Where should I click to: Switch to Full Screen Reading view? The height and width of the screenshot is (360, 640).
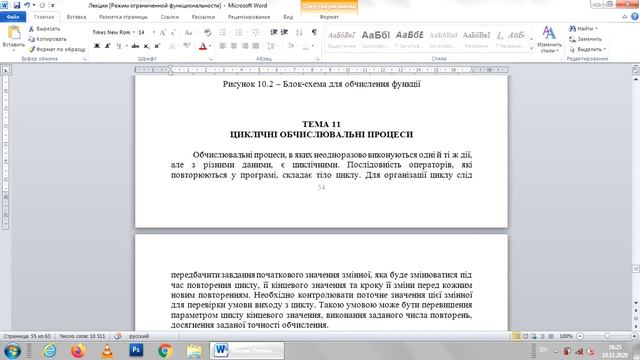pos(525,336)
